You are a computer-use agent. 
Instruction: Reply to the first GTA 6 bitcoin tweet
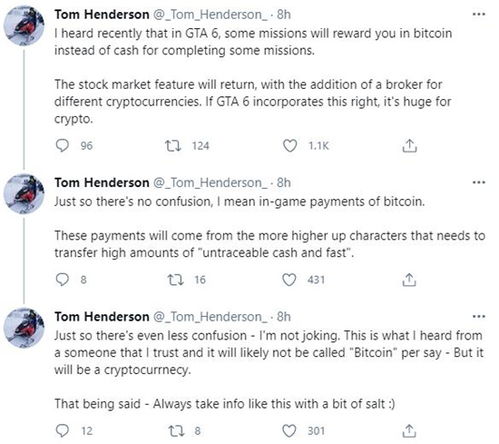pos(62,146)
